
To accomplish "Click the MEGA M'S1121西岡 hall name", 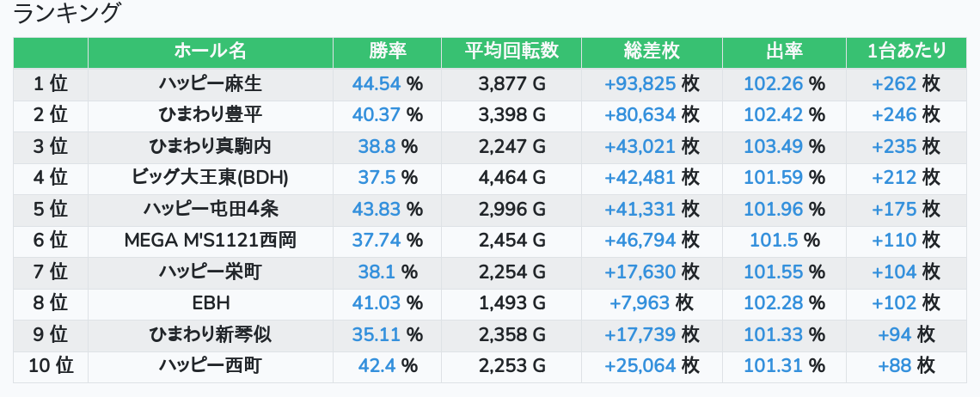I will click(210, 240).
